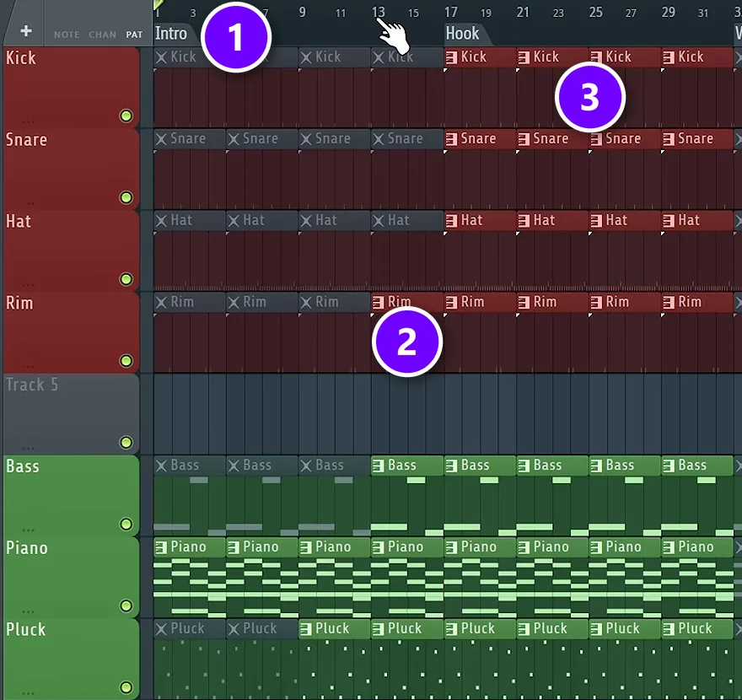This screenshot has height=700, width=742.
Task: Select the Pluck clip name at bar 17
Action: 478,628
